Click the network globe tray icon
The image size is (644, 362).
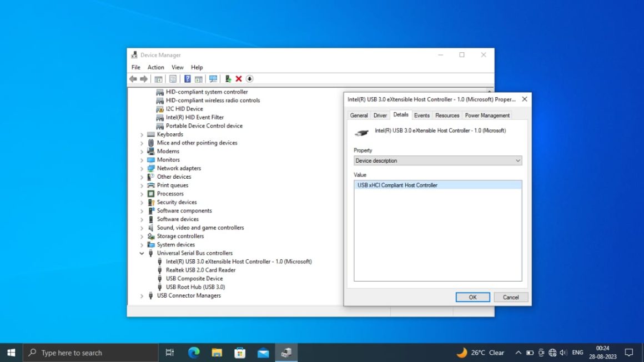pyautogui.click(x=552, y=353)
